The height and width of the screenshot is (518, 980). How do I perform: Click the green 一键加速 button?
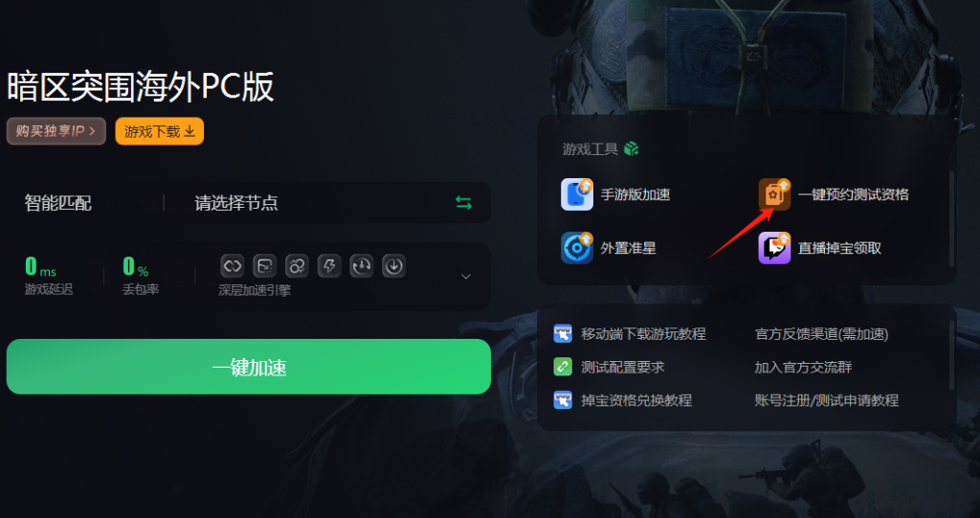pyautogui.click(x=249, y=367)
